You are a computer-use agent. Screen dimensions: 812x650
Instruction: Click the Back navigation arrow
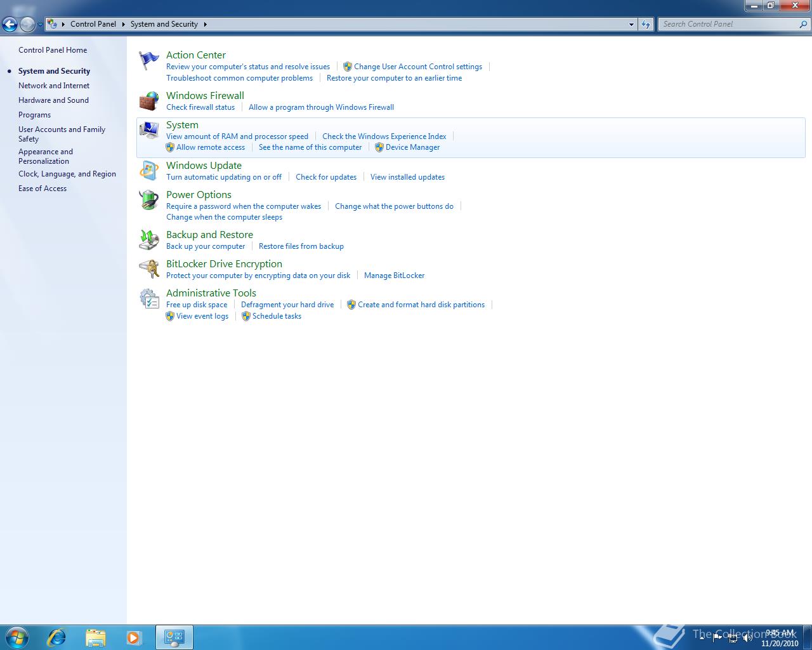pos(10,24)
